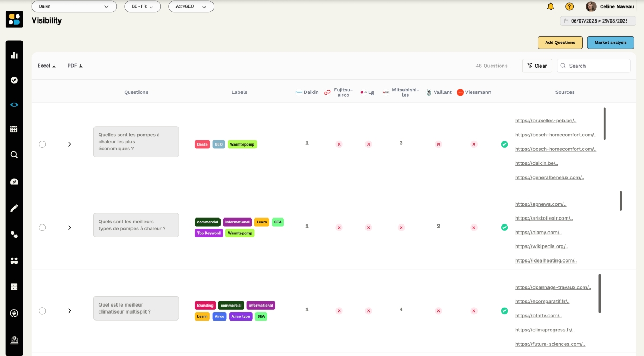Select the pencil edit sidebar icon

tap(14, 208)
